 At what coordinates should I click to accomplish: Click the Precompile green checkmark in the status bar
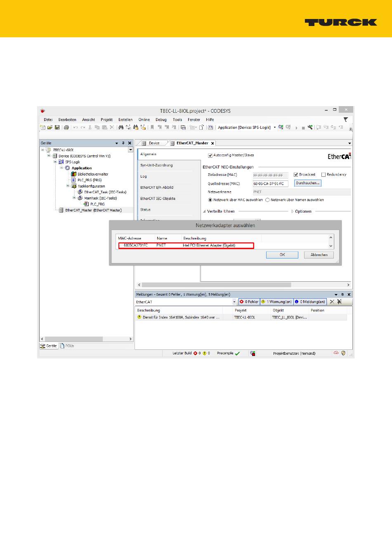(237, 353)
